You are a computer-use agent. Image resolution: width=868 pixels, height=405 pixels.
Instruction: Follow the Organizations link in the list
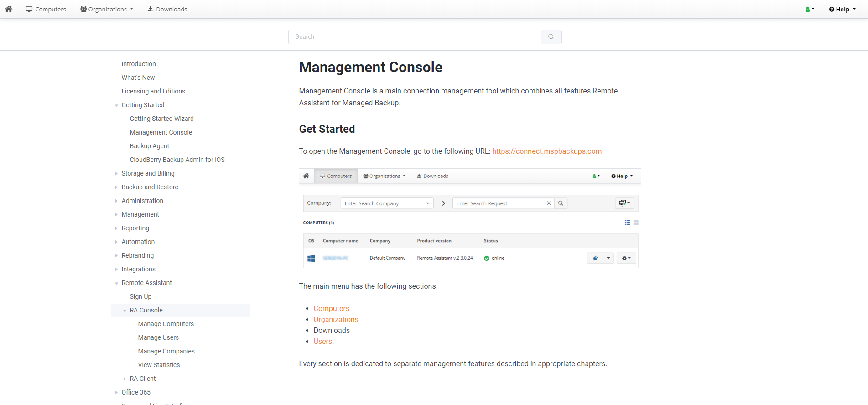(336, 320)
